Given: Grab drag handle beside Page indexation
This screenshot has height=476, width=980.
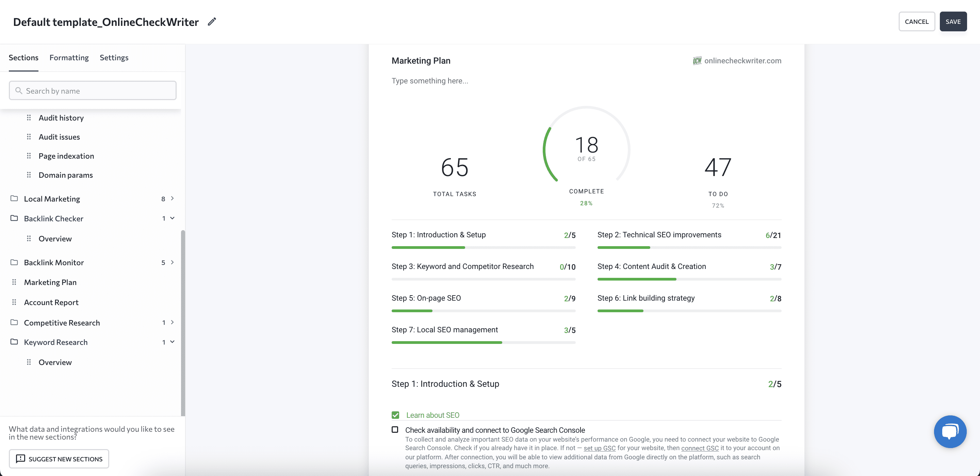Looking at the screenshot, I should tap(29, 156).
